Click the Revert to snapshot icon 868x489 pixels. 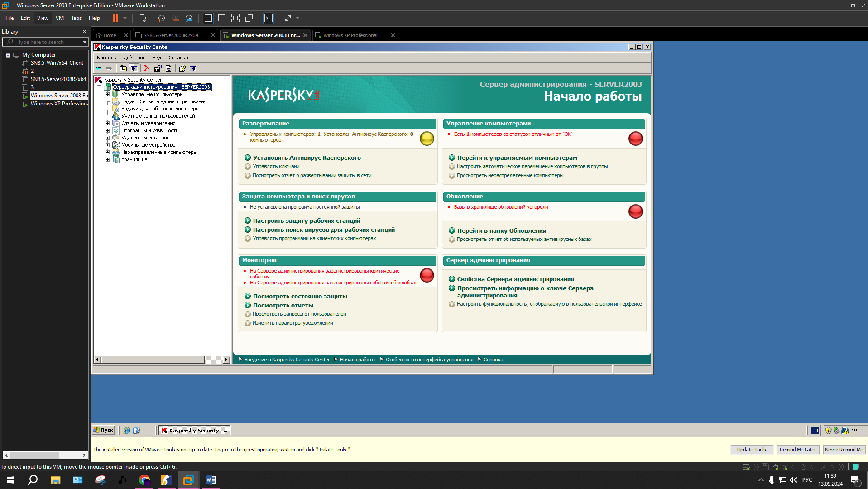[175, 18]
